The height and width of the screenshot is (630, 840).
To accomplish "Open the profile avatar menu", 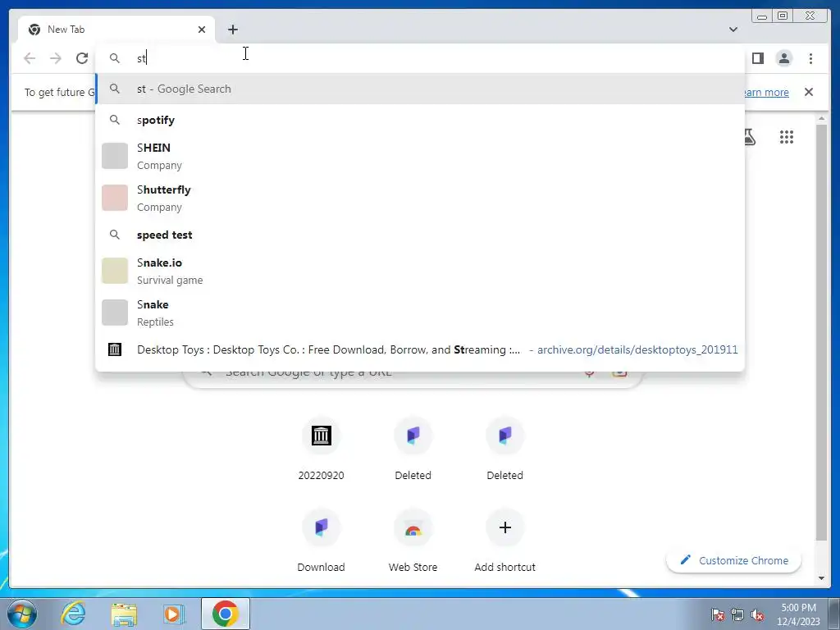I will pyautogui.click(x=783, y=58).
